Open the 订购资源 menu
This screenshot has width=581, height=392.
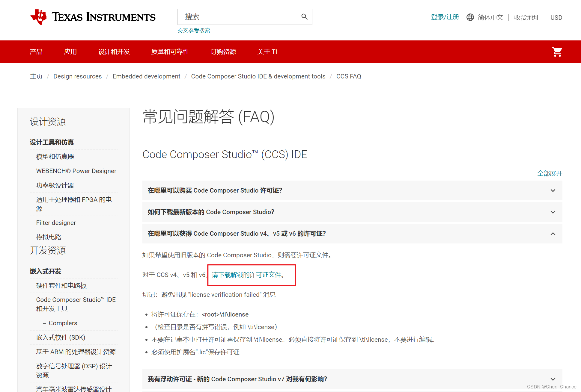pos(223,52)
